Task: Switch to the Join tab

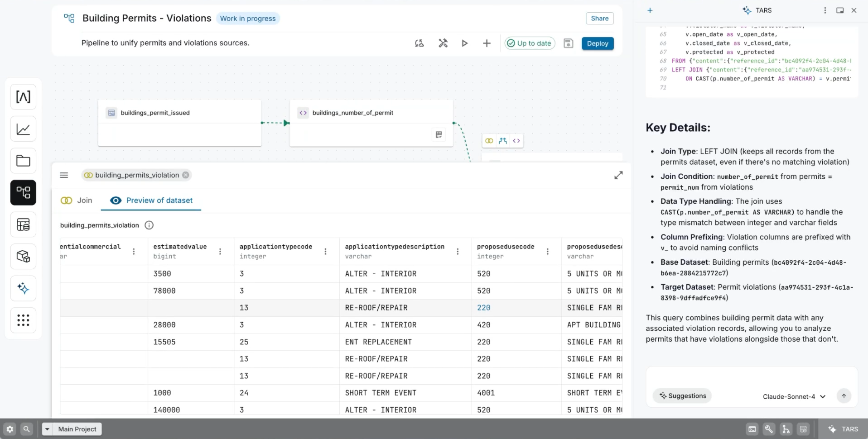Action: (x=77, y=200)
